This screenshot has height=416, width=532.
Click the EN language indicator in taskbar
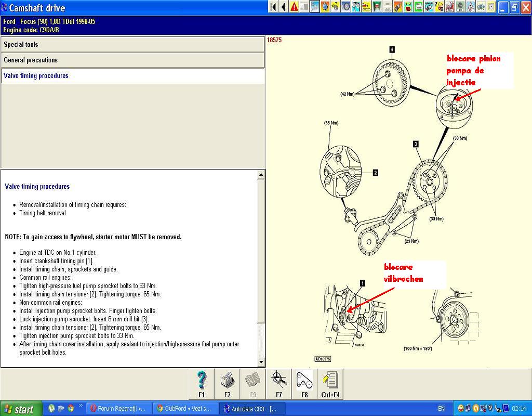[x=441, y=409]
